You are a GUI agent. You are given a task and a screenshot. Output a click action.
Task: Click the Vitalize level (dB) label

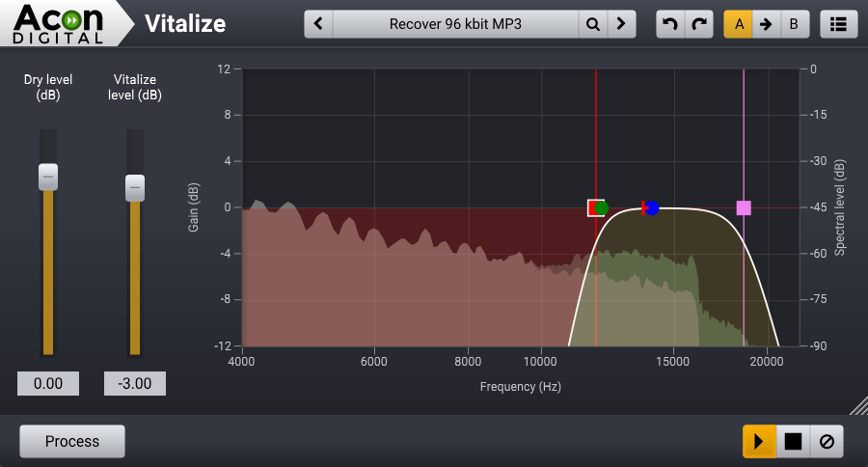point(135,87)
